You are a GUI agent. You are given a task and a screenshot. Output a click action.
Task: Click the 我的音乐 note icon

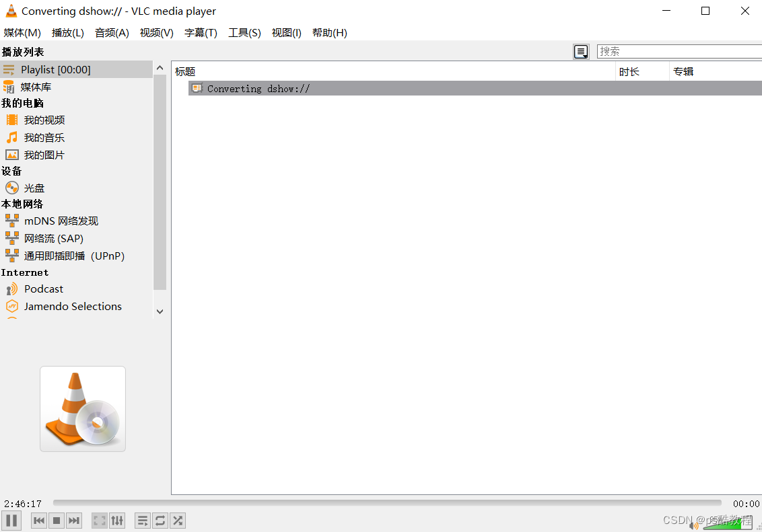click(x=12, y=137)
